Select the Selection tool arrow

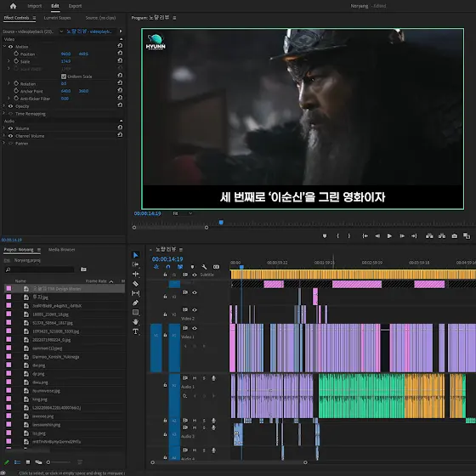[x=136, y=255]
